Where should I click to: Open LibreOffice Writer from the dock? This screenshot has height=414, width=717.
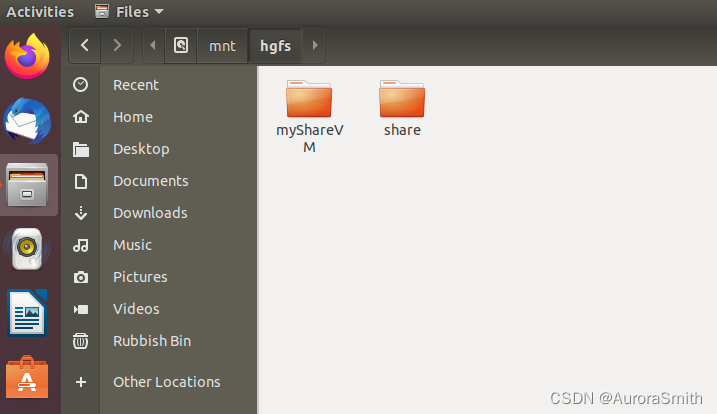27,313
